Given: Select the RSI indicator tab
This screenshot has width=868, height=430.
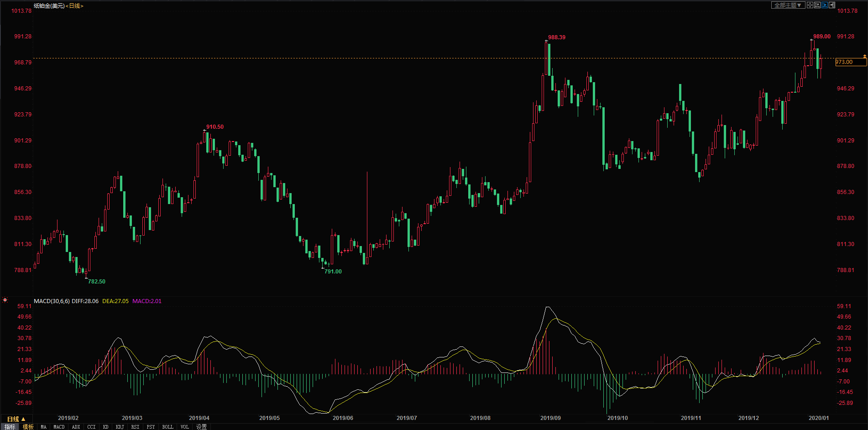Looking at the screenshot, I should (x=136, y=427).
